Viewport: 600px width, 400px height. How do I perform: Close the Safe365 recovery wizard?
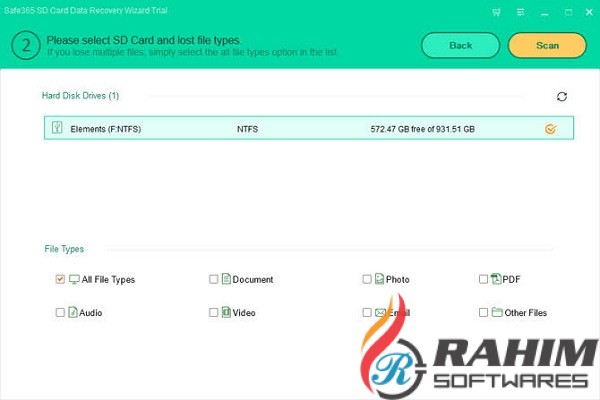(x=589, y=12)
